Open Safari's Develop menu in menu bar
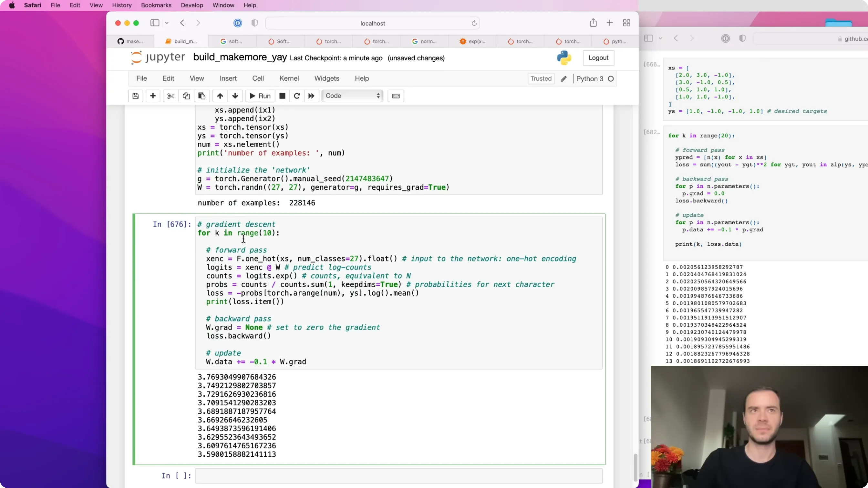868x488 pixels. (192, 5)
